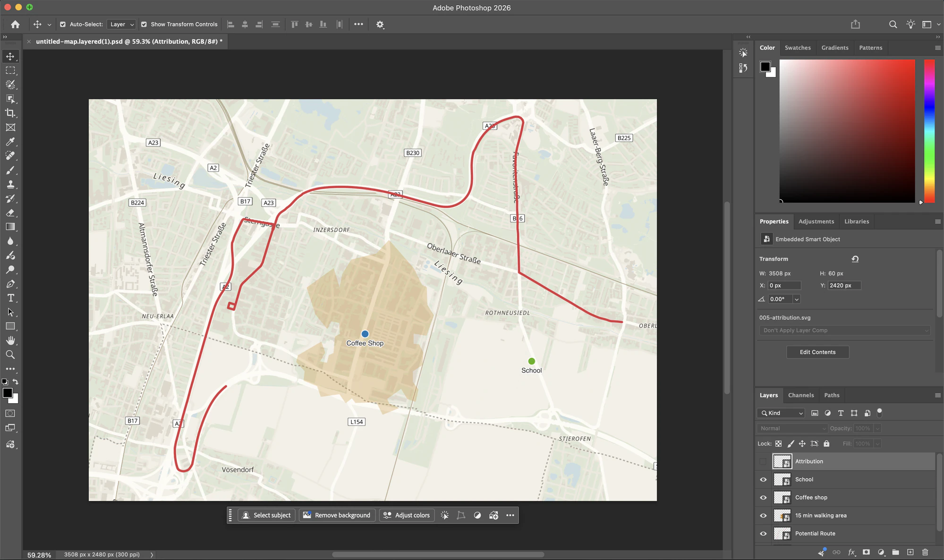Image resolution: width=944 pixels, height=560 pixels.
Task: Delete layer using trash icon
Action: 925,552
